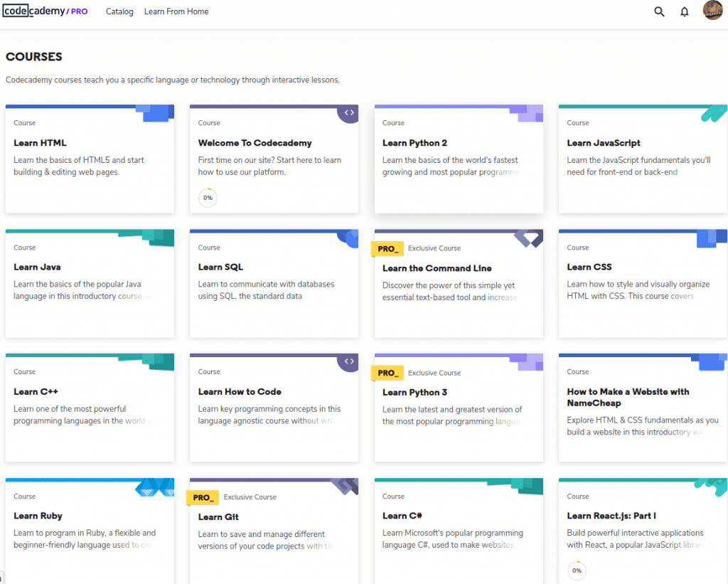Click code-brackets icon on Welcome To Codecademy card
This screenshot has height=584, width=728.
point(349,113)
